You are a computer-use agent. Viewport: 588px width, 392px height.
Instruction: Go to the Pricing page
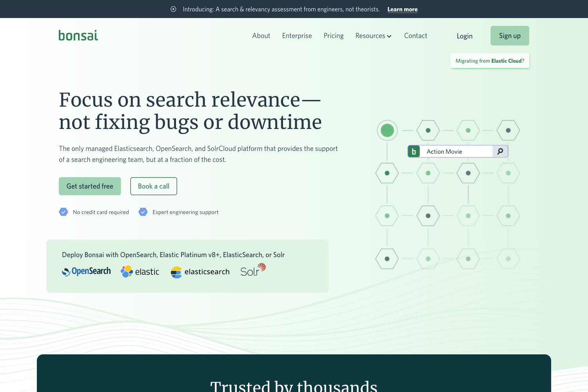pyautogui.click(x=334, y=36)
